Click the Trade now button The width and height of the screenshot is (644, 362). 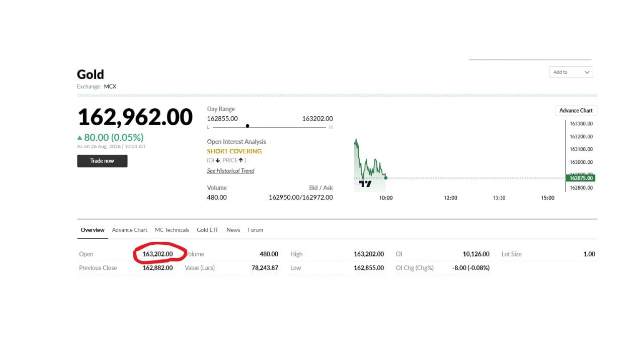click(x=102, y=161)
